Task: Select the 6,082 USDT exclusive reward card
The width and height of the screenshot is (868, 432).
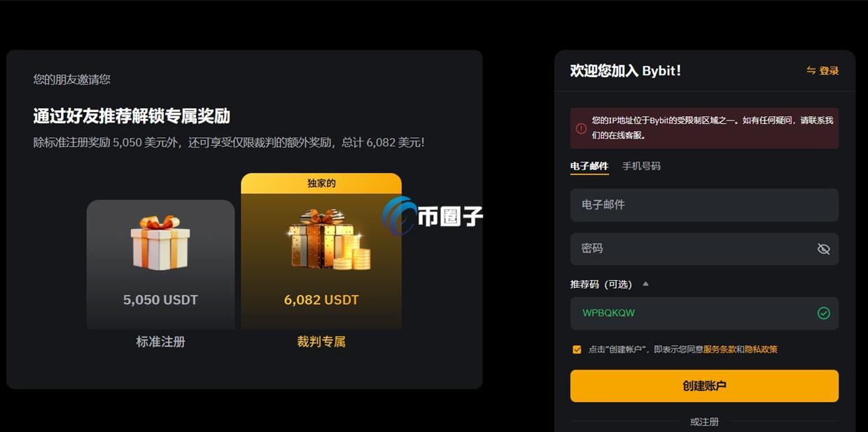Action: [x=321, y=251]
